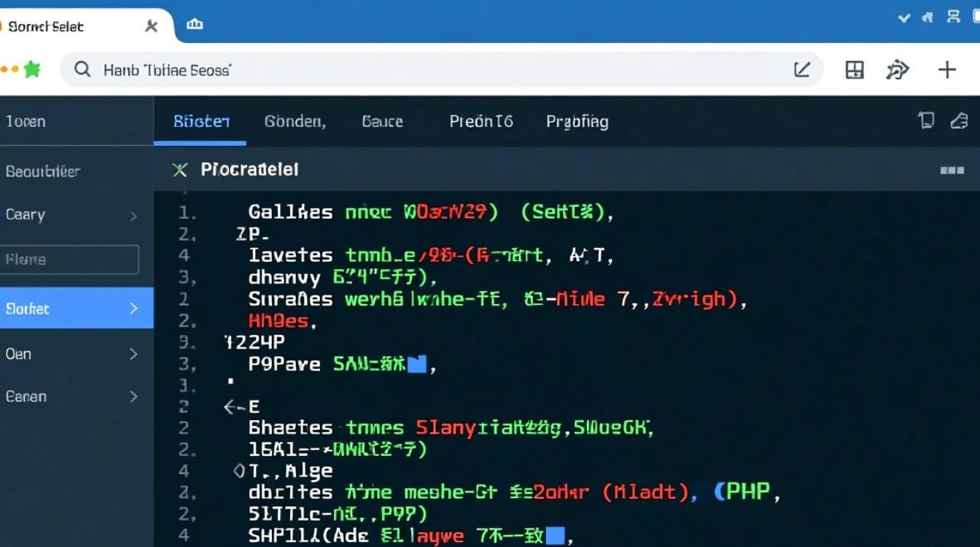Expand the Oen sidebar item chevron
980x547 pixels.
tap(133, 354)
